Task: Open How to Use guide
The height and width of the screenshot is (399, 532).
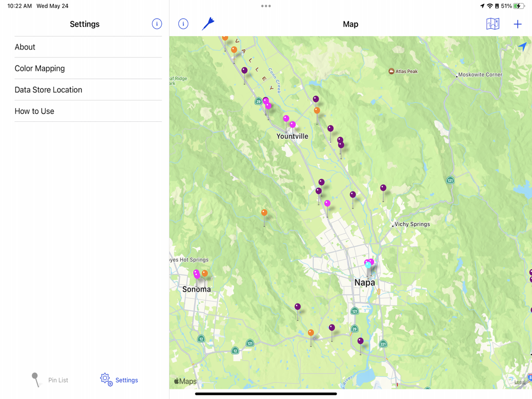Action: 88,111
